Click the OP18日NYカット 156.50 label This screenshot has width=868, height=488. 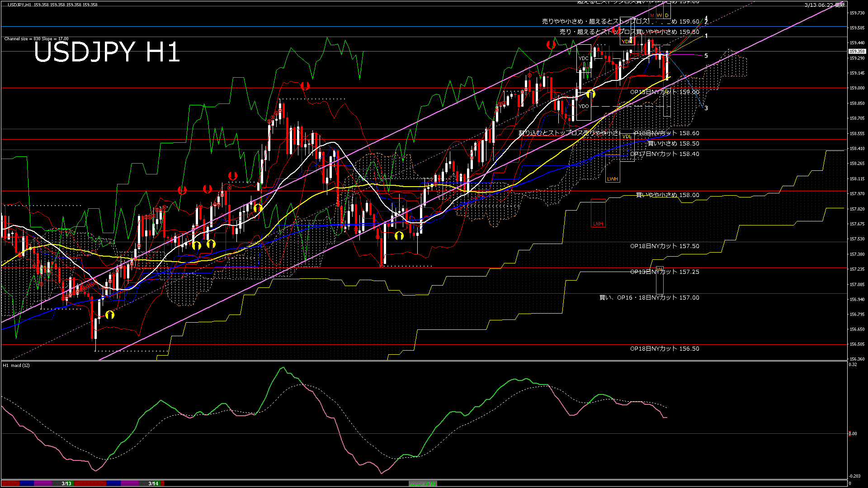(665, 348)
